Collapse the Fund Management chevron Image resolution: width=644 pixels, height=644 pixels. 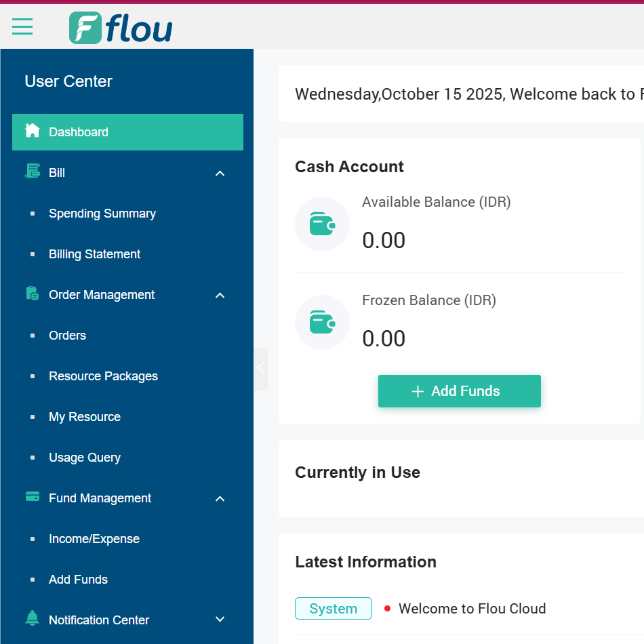[x=220, y=499]
